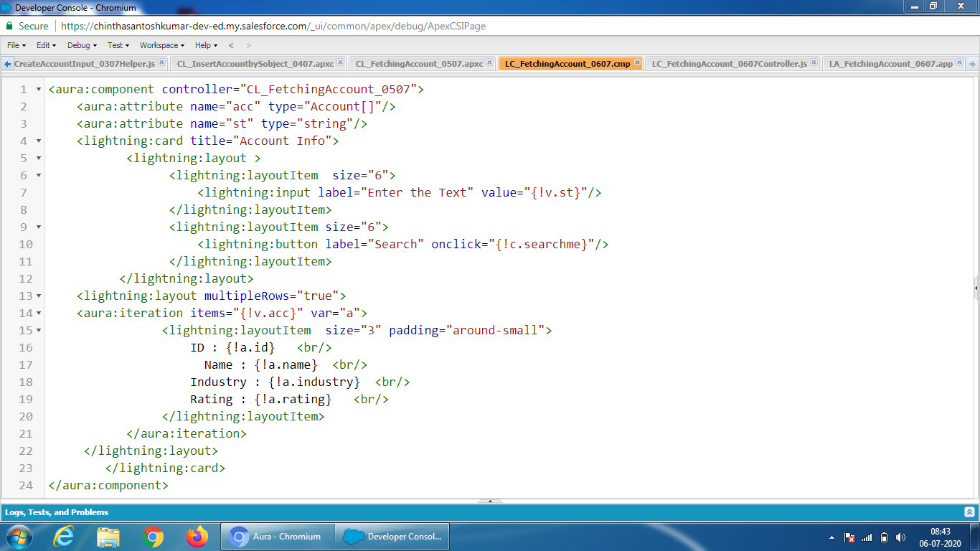Switch to LC_FetchingAccount_0607Controller.js tab
This screenshot has height=551, width=980.
click(729, 64)
